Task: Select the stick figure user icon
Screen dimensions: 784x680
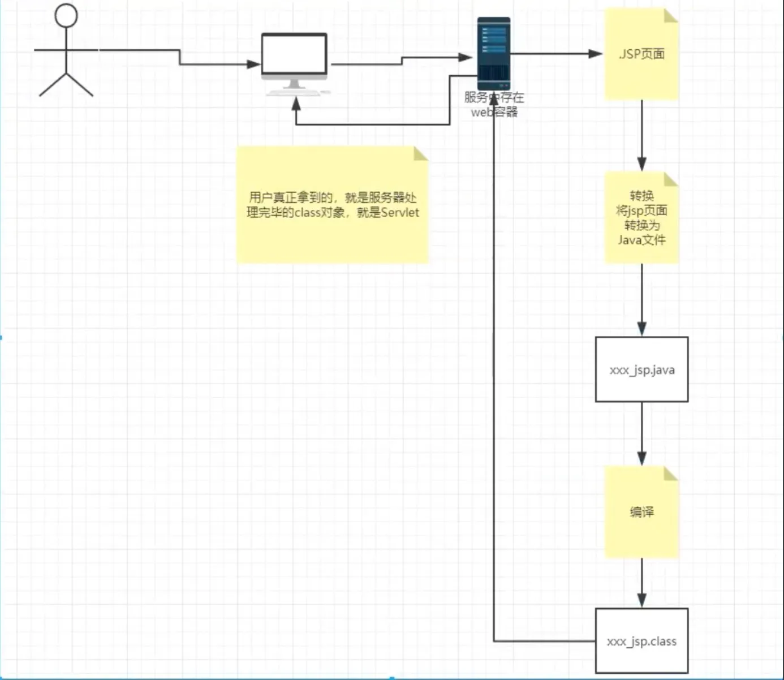Action: click(x=66, y=50)
